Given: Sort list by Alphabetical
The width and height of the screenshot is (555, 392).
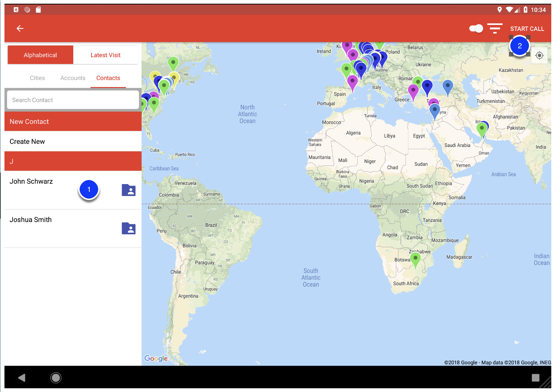Looking at the screenshot, I should click(41, 55).
